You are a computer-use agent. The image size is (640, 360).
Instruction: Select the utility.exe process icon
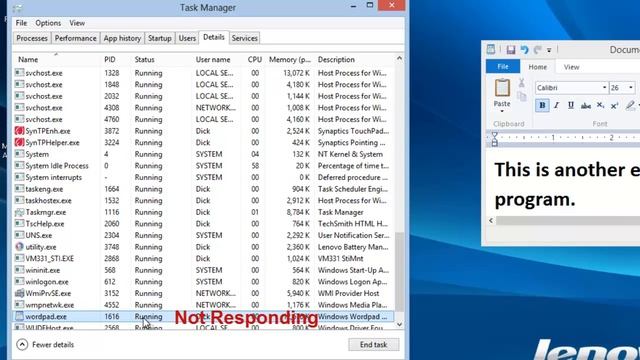point(19,247)
